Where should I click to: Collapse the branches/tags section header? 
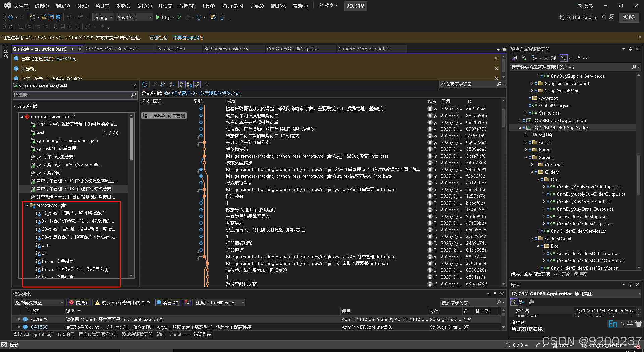tap(14, 106)
